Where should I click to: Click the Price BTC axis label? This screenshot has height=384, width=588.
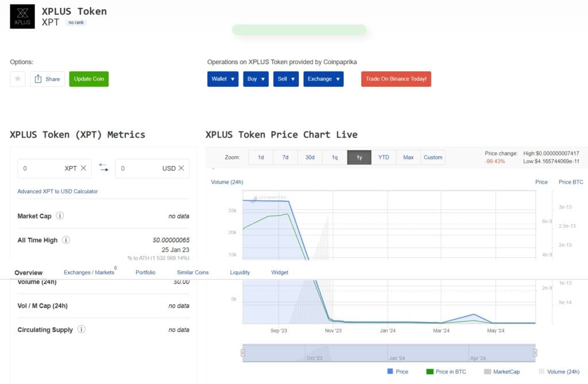tap(571, 182)
